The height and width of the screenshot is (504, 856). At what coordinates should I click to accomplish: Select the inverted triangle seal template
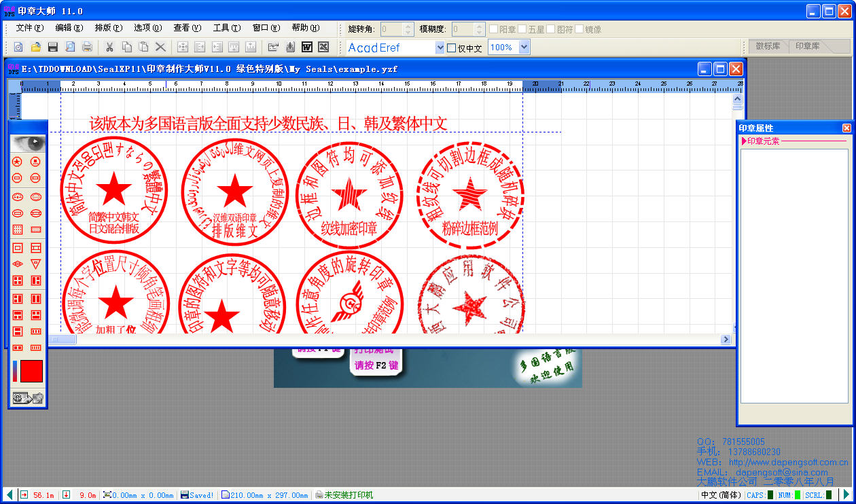click(x=36, y=264)
